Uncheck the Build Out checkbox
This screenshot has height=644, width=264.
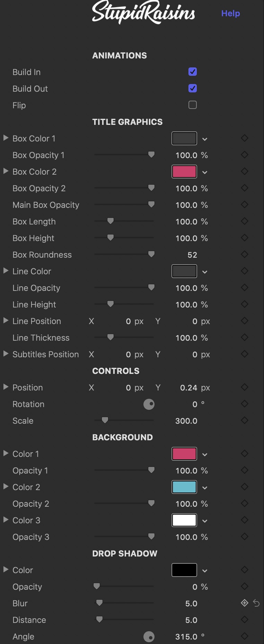(193, 89)
